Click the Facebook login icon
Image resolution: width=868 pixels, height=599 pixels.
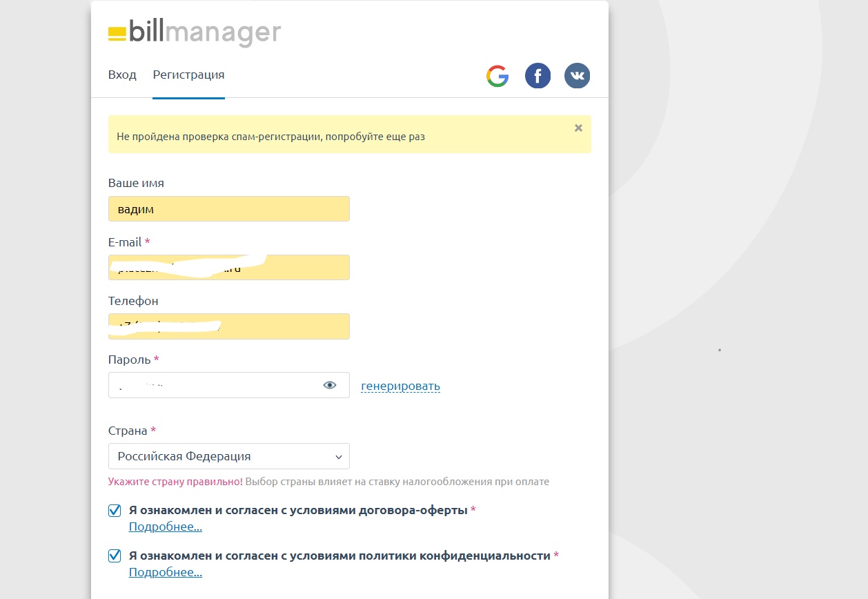(x=537, y=76)
